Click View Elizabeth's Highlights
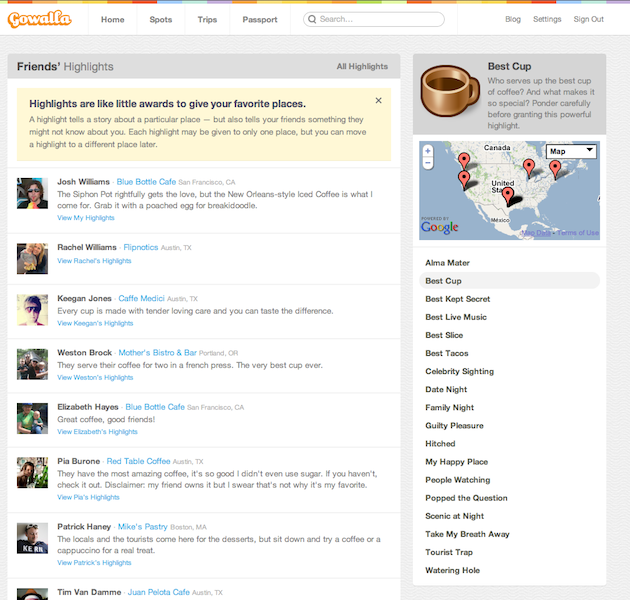This screenshot has height=600, width=630. pyautogui.click(x=97, y=432)
